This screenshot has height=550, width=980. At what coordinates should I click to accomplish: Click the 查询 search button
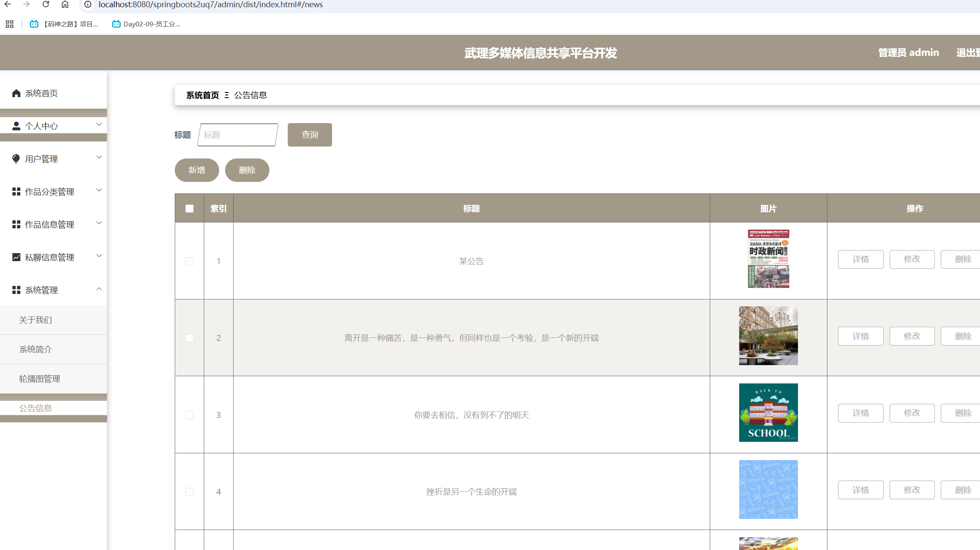point(310,135)
